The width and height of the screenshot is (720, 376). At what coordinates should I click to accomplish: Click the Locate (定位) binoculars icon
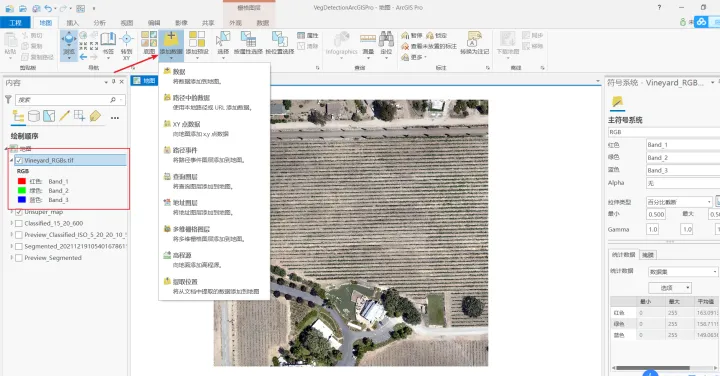click(386, 39)
